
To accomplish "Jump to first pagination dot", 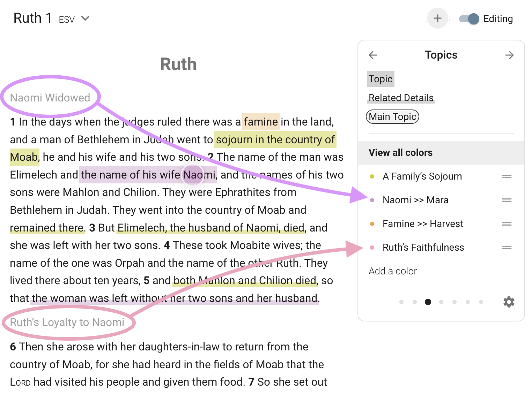I will point(401,302).
